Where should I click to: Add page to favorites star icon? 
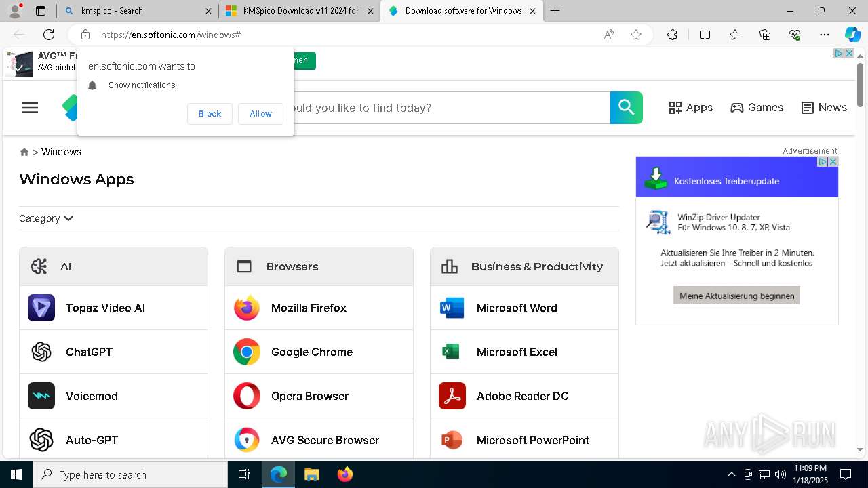coord(636,35)
